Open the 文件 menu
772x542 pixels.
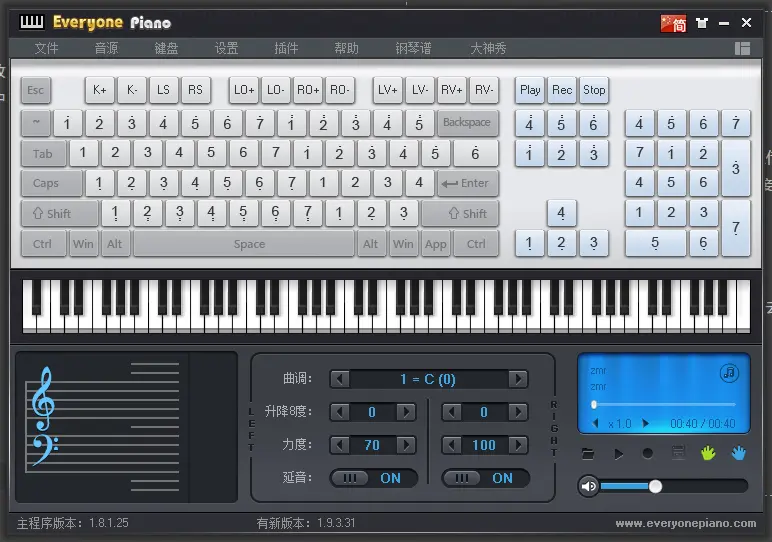pos(46,48)
